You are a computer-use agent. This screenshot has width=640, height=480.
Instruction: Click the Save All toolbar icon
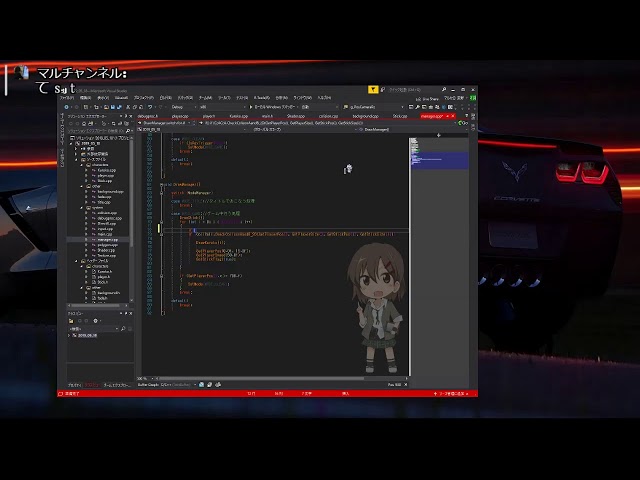point(119,107)
